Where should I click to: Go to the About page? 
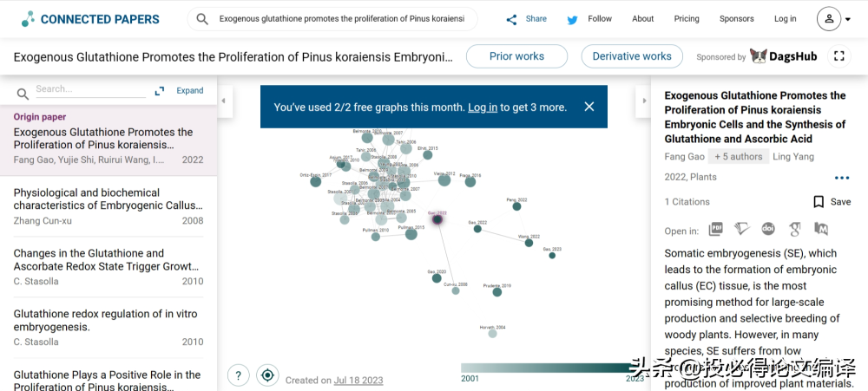point(643,19)
